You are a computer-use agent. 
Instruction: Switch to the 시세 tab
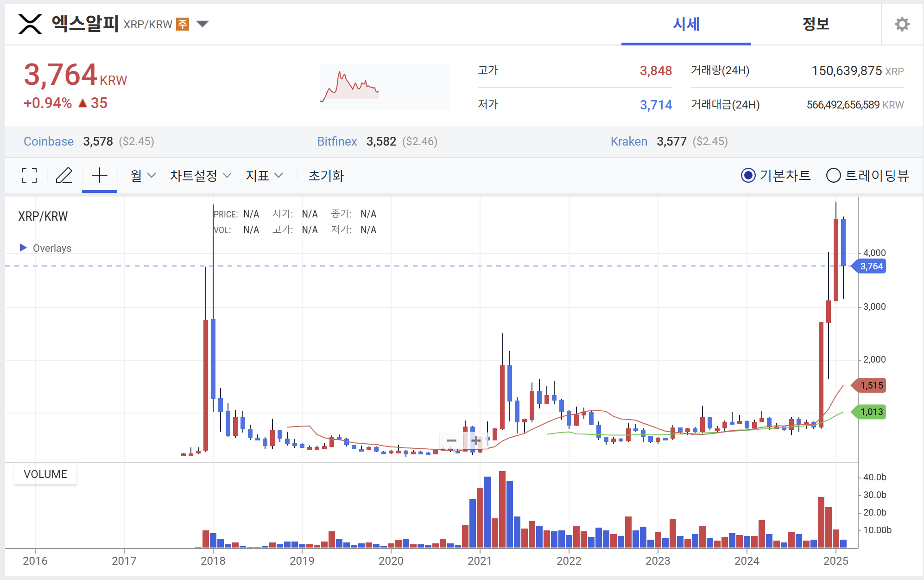click(686, 24)
